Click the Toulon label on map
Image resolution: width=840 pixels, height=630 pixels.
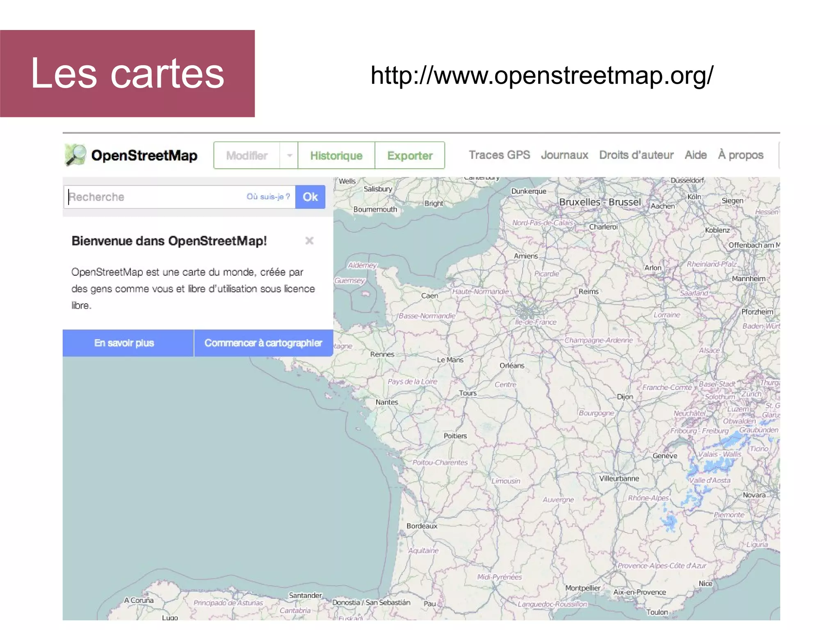pyautogui.click(x=657, y=612)
